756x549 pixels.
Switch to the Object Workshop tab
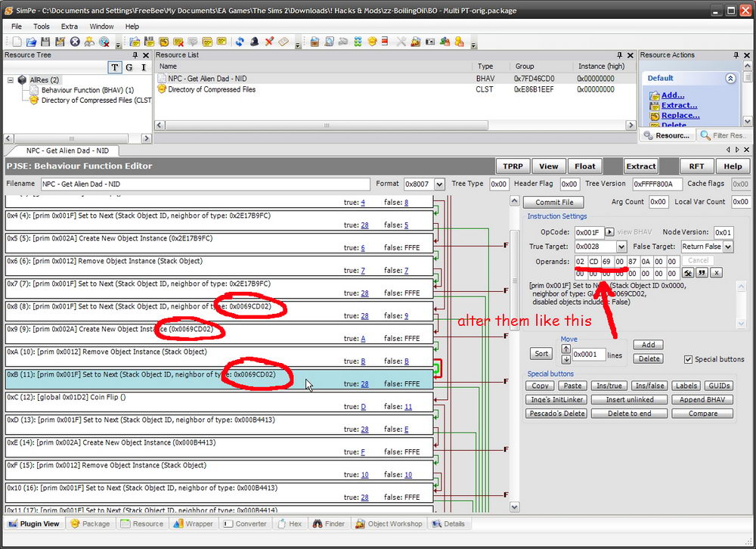click(389, 523)
